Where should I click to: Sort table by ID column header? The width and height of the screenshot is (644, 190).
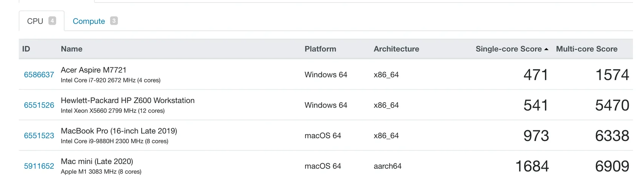point(26,49)
